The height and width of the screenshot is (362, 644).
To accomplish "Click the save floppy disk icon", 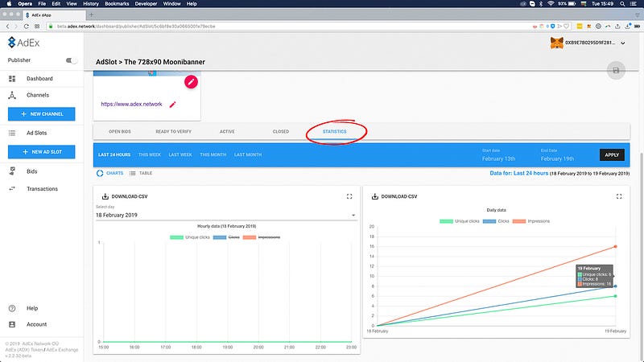I will pyautogui.click(x=616, y=71).
